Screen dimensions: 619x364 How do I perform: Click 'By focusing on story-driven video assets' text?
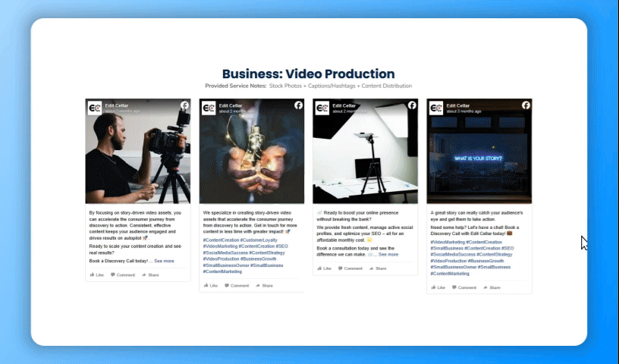130,213
